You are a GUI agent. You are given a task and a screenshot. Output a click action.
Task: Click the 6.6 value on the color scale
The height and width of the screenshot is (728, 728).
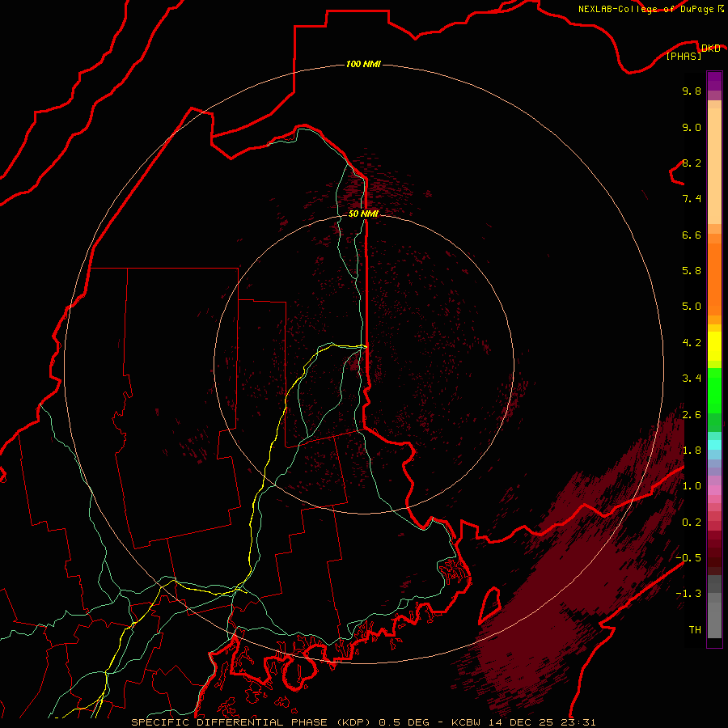pos(692,235)
